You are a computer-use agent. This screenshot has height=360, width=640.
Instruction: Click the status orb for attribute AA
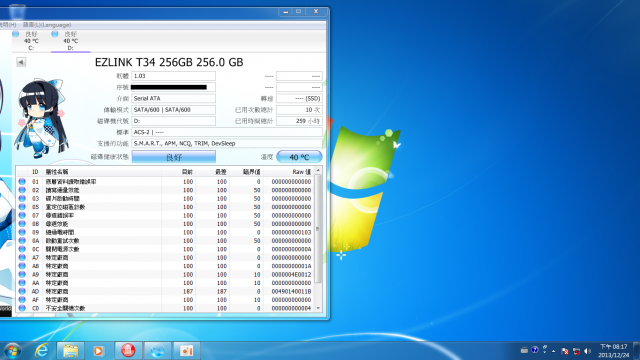click(22, 283)
